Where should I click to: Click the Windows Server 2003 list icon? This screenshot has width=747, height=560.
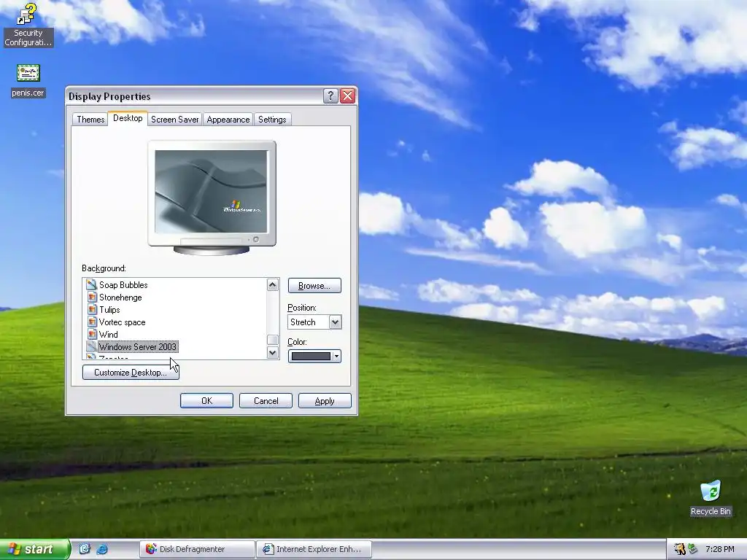91,346
